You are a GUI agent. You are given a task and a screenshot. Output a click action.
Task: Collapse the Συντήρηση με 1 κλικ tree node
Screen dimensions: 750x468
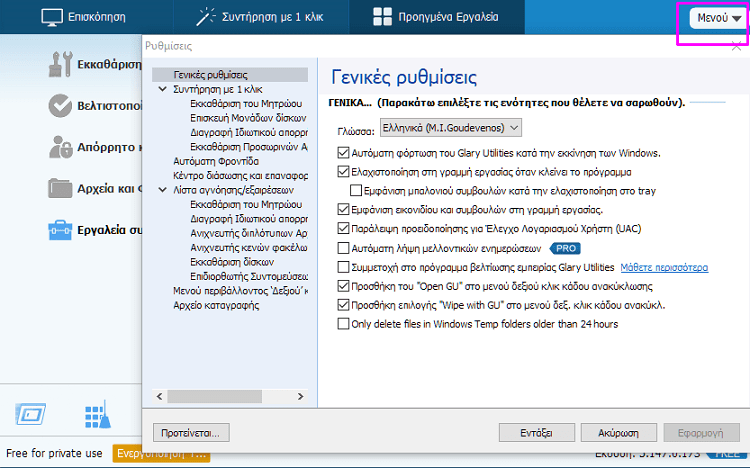tap(163, 89)
